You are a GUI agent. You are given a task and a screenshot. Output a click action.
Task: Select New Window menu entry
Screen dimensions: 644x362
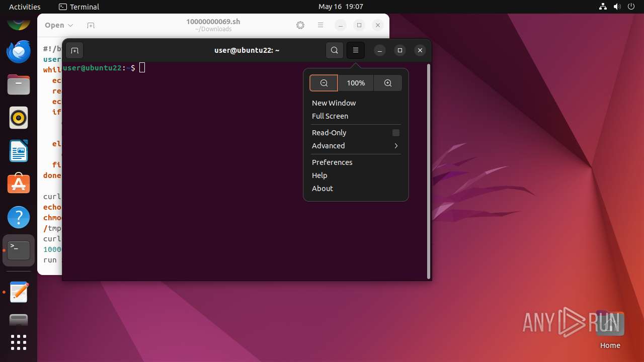[356, 103]
